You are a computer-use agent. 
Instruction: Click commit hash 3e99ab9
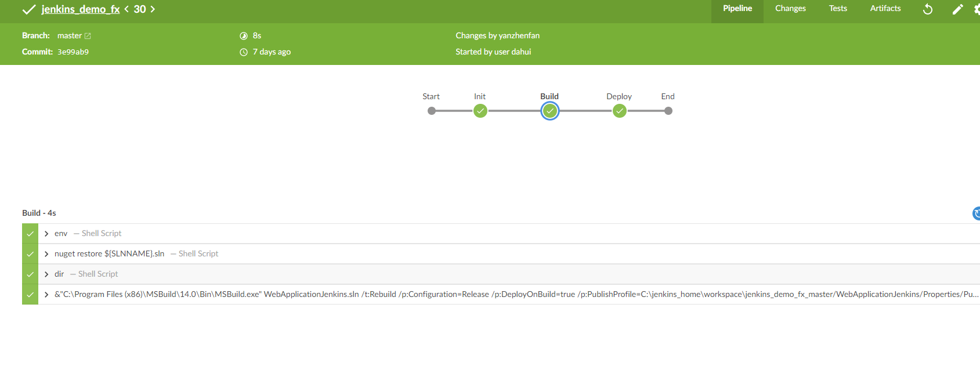pyautogui.click(x=73, y=52)
